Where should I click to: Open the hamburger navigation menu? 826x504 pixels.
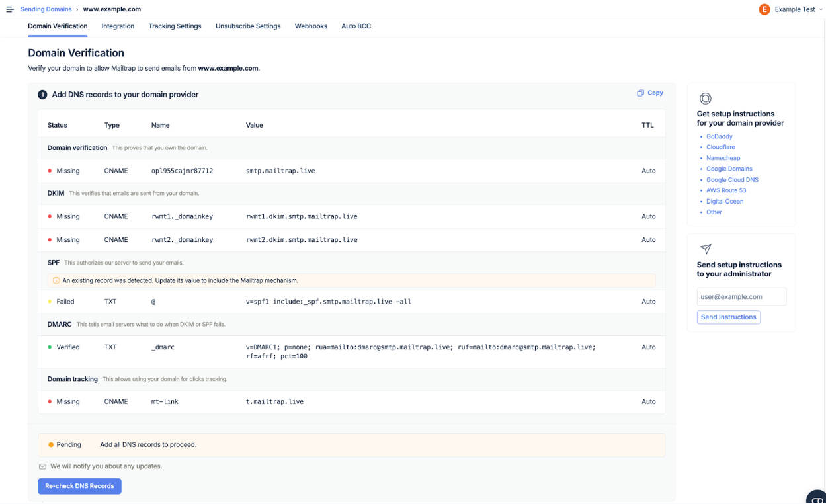point(10,9)
